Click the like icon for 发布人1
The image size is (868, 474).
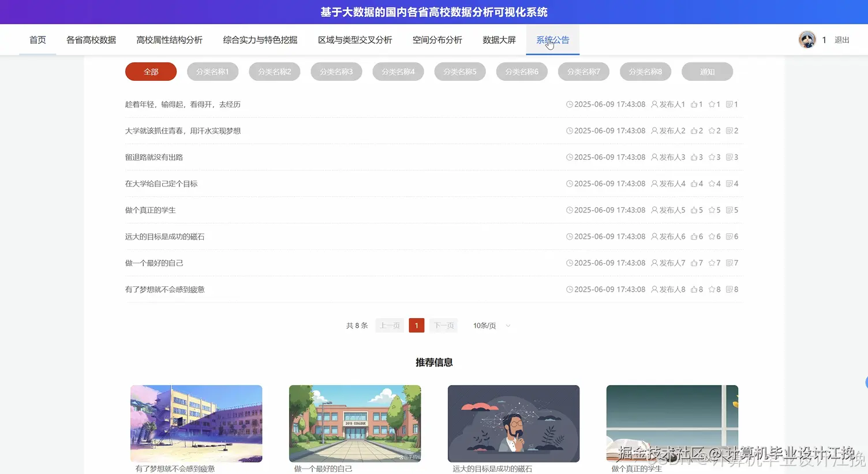694,104
